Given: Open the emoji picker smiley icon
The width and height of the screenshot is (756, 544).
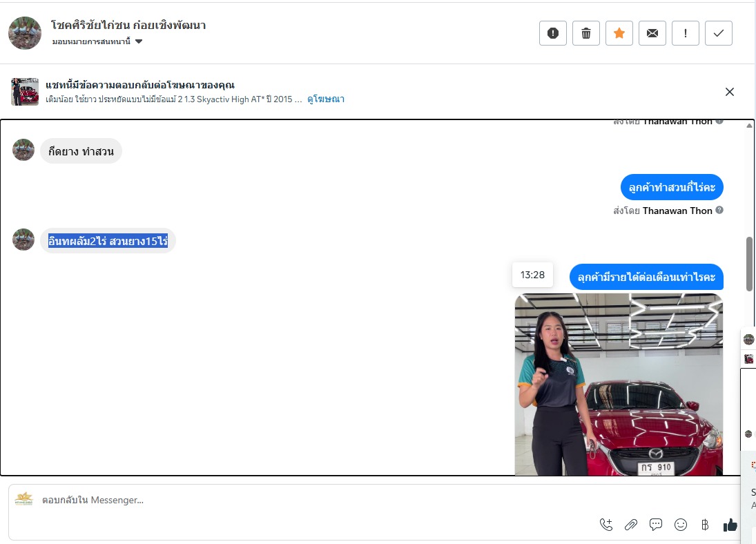Looking at the screenshot, I should coord(680,525).
